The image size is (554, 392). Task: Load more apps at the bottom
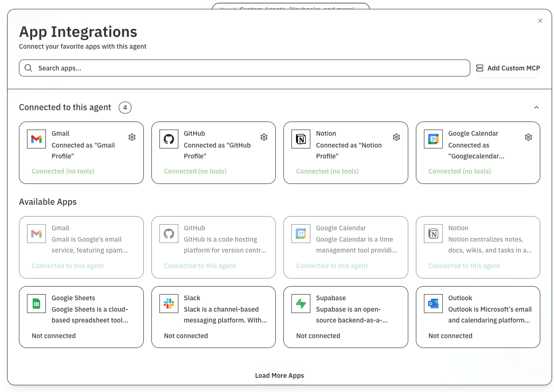[x=279, y=375]
